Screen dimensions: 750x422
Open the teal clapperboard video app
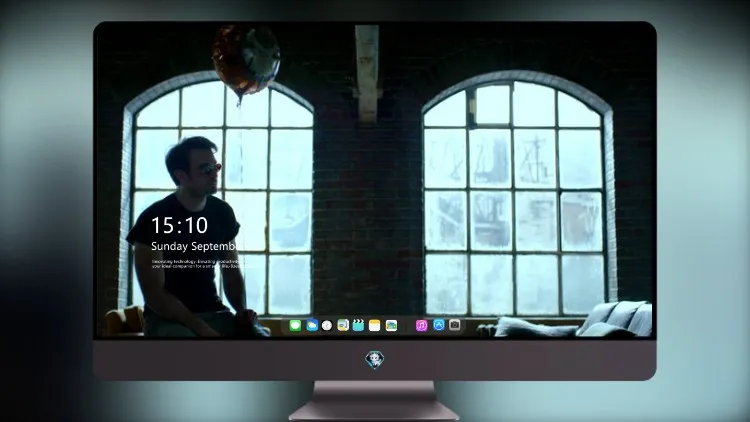pos(358,326)
